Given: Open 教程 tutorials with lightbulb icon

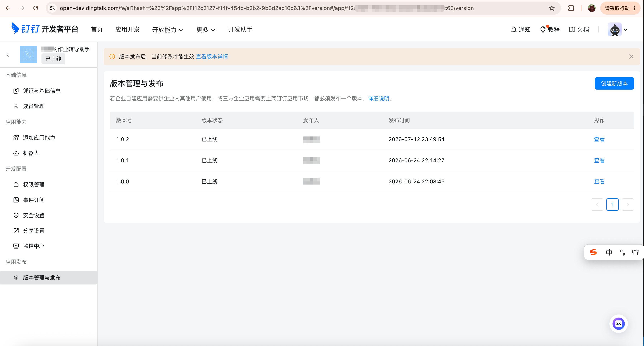Looking at the screenshot, I should tap(550, 30).
